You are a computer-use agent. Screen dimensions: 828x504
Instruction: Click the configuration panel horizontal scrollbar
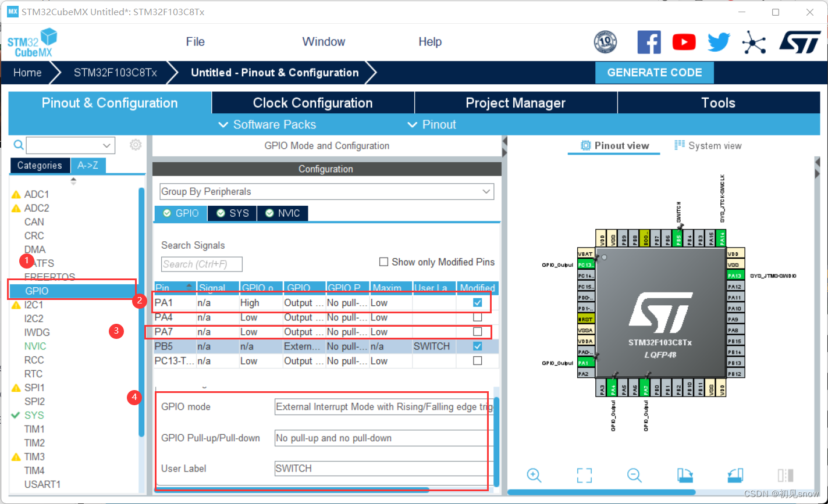(293, 490)
